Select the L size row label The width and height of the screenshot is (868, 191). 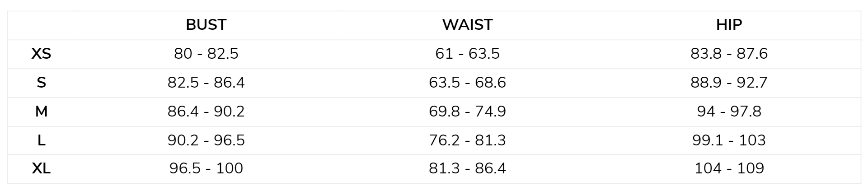pos(41,140)
